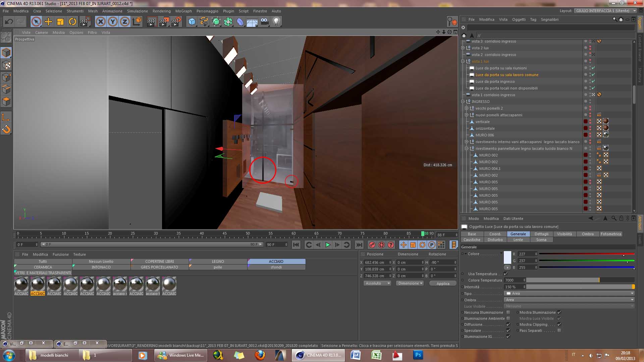Disable the Speculare checkbox
The width and height of the screenshot is (644, 362).
(508, 330)
